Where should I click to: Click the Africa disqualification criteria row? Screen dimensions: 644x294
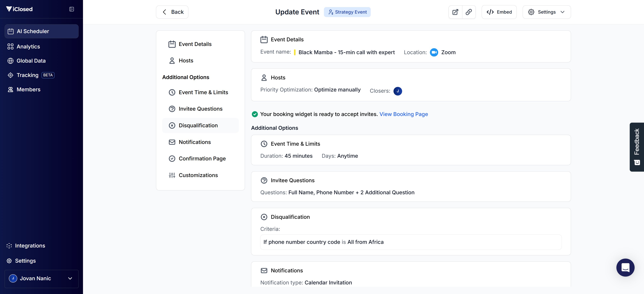(411, 242)
